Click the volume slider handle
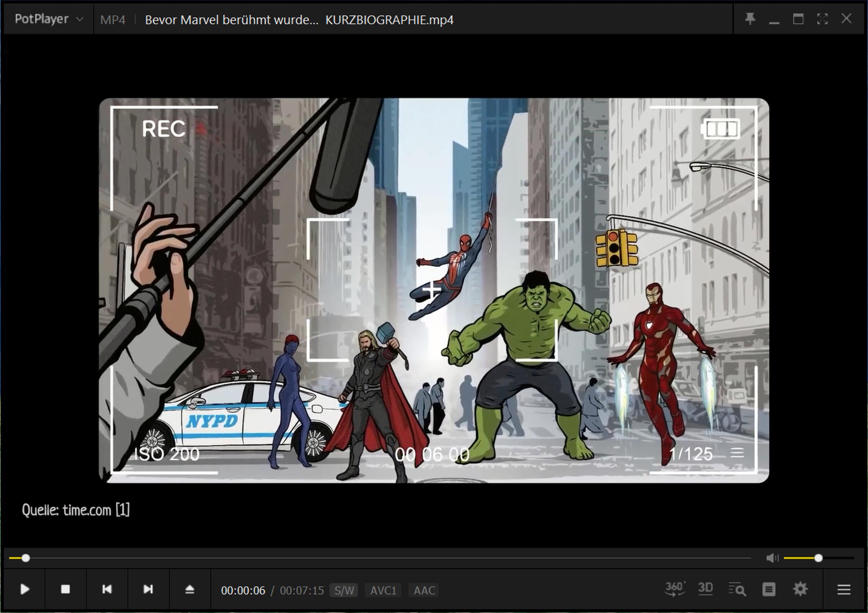Image resolution: width=868 pixels, height=613 pixels. tap(819, 558)
